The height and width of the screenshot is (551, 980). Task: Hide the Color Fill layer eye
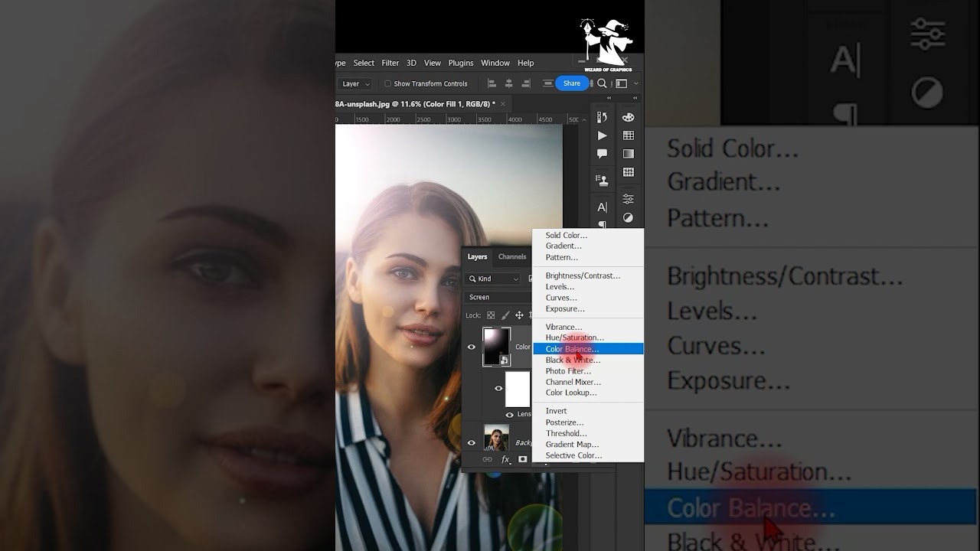coord(472,347)
